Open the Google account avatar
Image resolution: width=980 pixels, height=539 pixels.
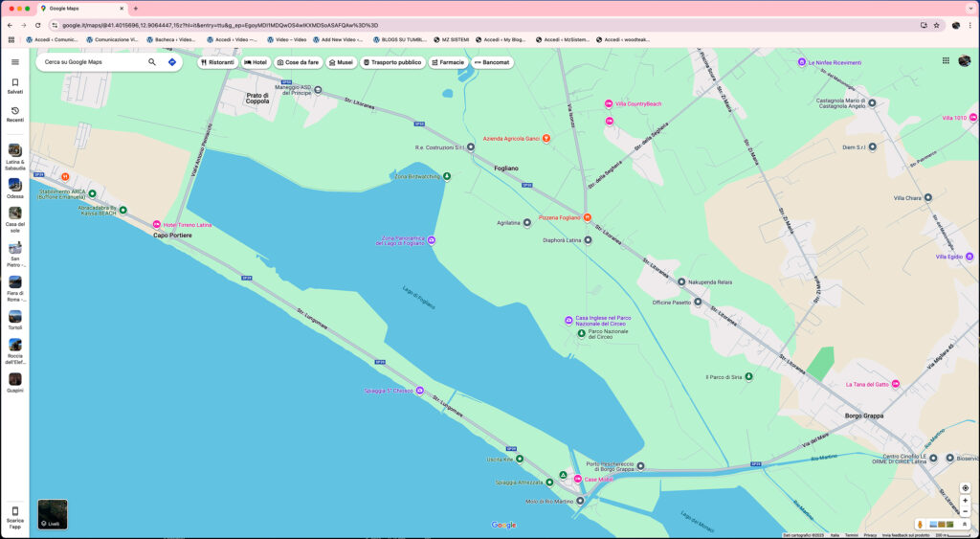click(x=965, y=60)
